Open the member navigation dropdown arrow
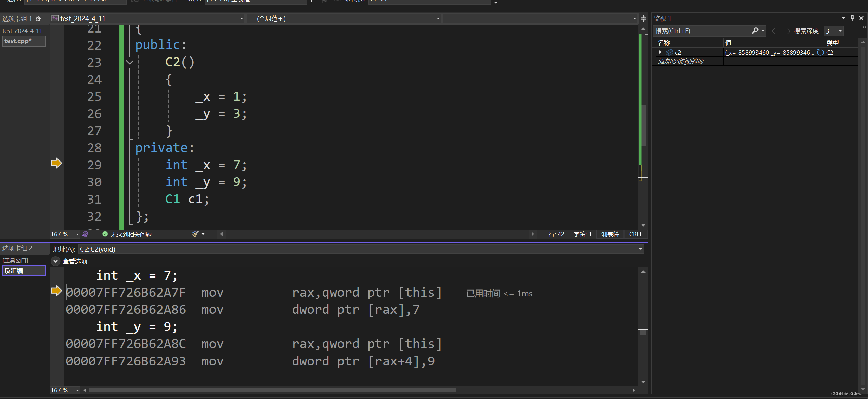868x399 pixels. click(x=635, y=18)
